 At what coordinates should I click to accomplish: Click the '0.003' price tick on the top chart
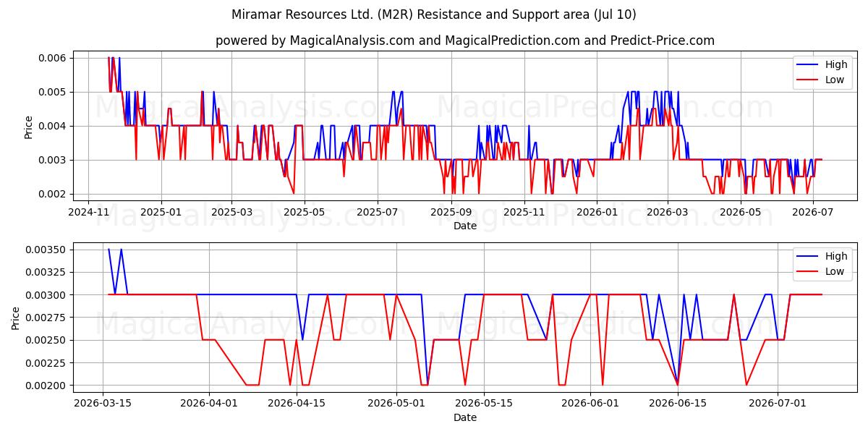pyautogui.click(x=51, y=160)
